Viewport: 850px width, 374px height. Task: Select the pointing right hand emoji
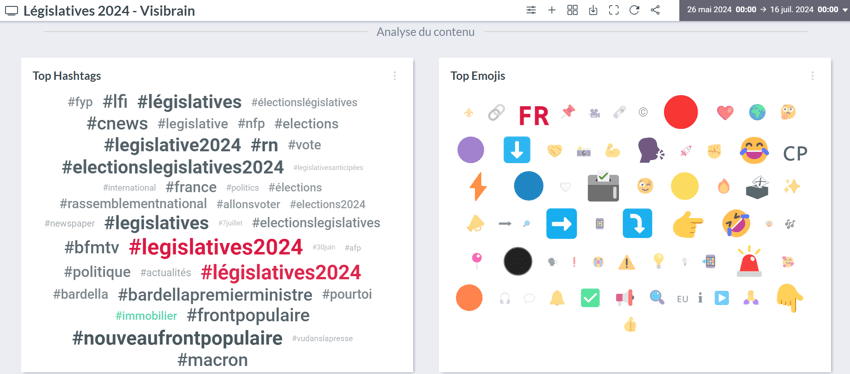click(687, 224)
